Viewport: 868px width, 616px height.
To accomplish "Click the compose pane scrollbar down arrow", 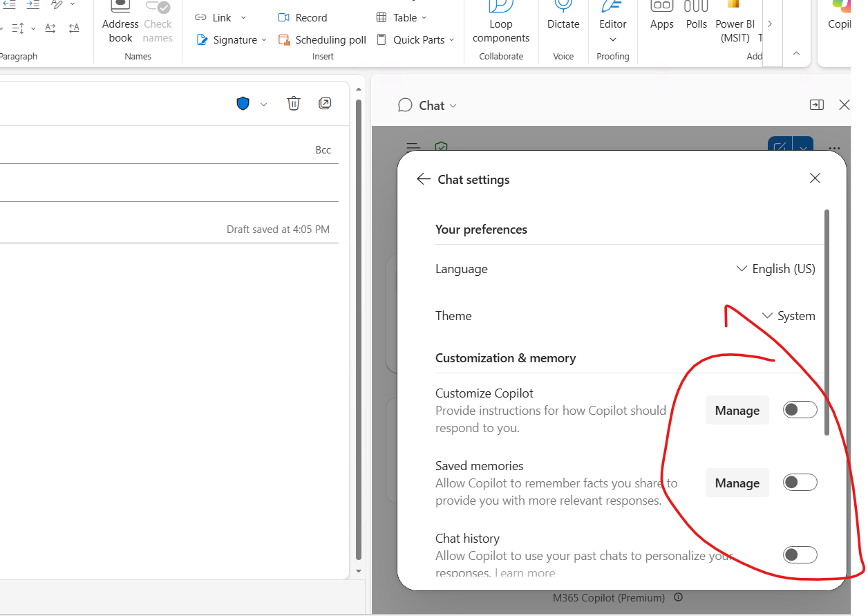I will [x=358, y=572].
